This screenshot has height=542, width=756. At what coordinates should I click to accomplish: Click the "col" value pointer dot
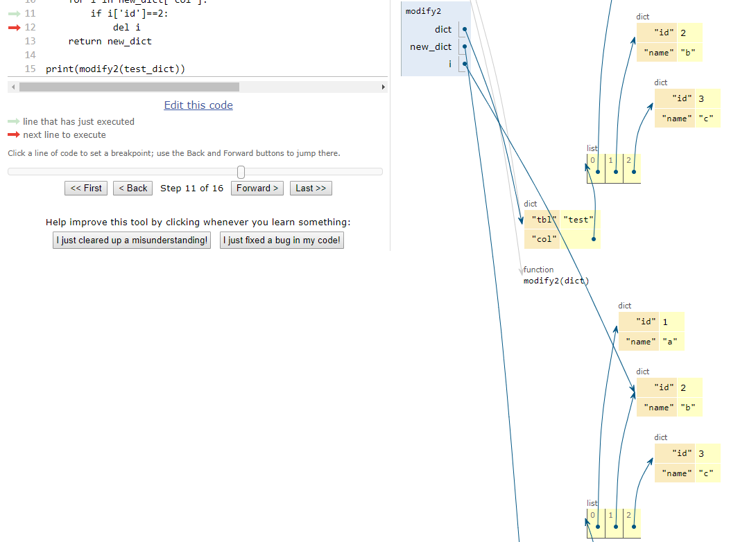594,239
